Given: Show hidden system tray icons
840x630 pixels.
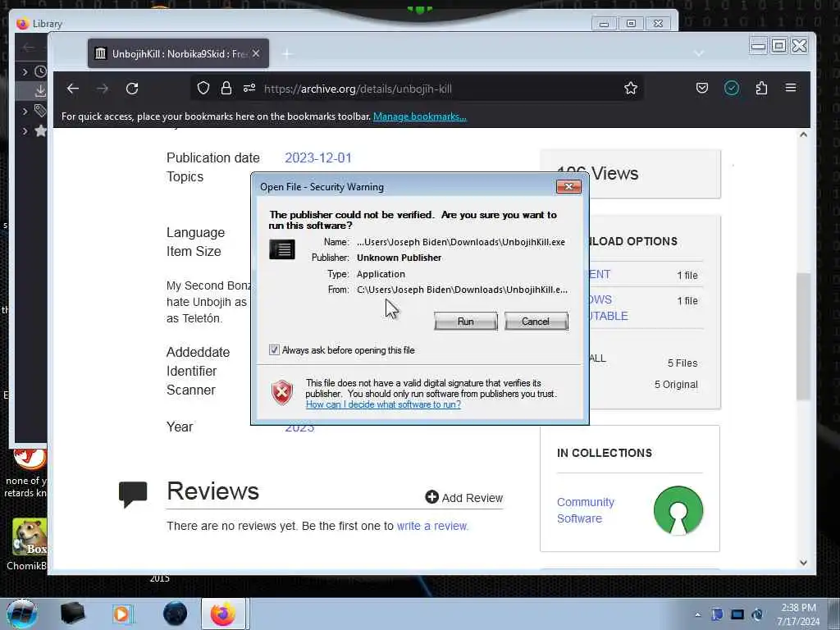Looking at the screenshot, I should point(697,614).
